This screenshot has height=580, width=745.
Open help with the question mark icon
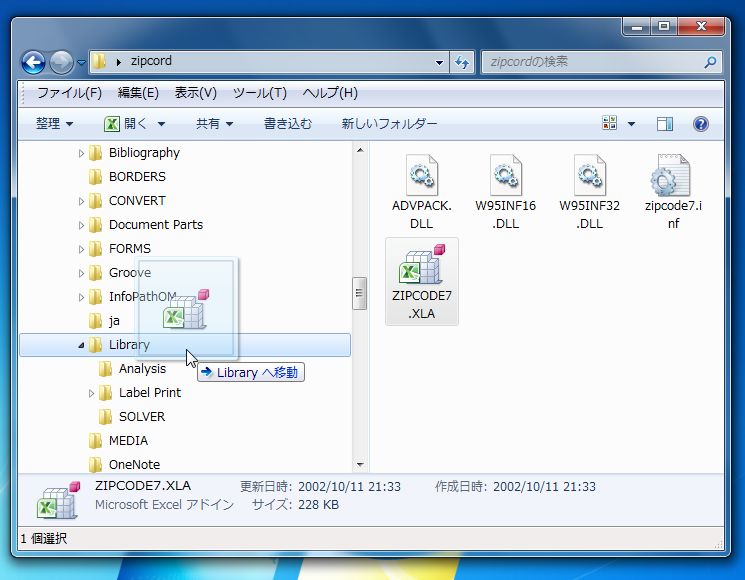(701, 124)
